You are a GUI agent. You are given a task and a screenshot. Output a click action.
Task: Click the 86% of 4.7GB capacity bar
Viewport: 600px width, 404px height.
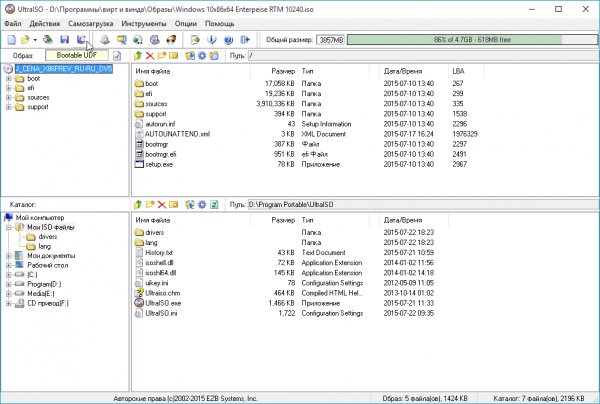[472, 40]
